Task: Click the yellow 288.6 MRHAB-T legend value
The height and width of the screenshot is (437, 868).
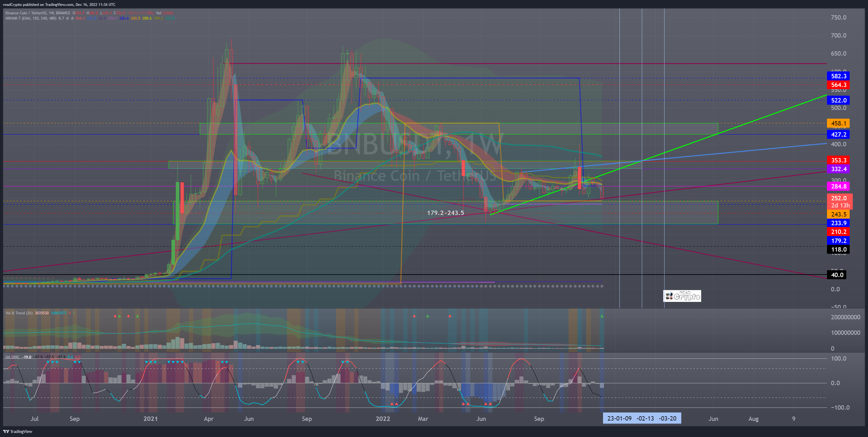Action: tap(147, 18)
